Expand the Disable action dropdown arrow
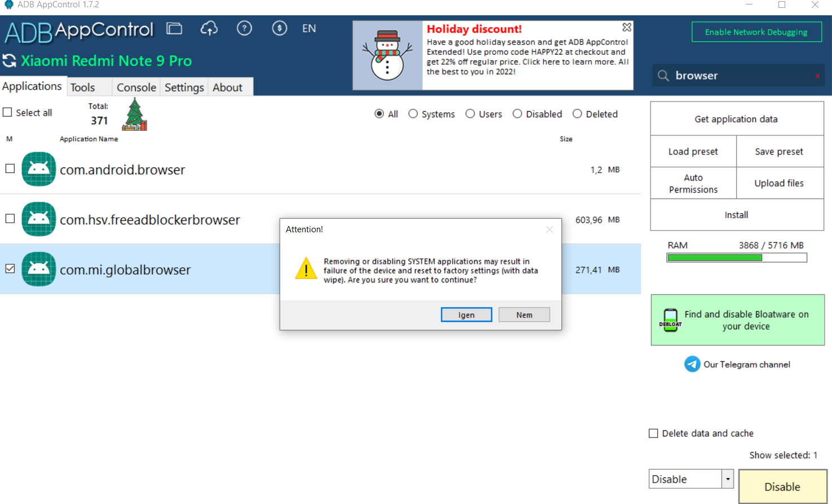Screen dimensions: 832x504 [x=728, y=479]
